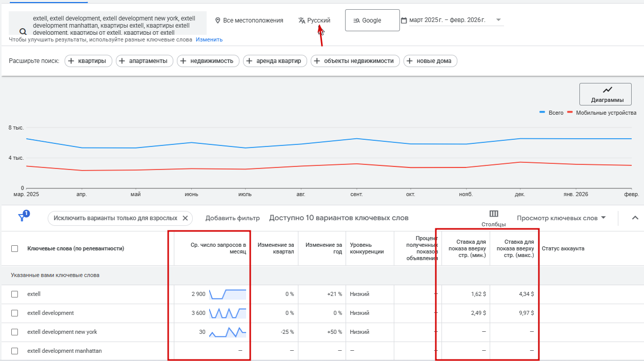Click Добавить фильтр
The width and height of the screenshot is (644, 361).
(x=233, y=218)
